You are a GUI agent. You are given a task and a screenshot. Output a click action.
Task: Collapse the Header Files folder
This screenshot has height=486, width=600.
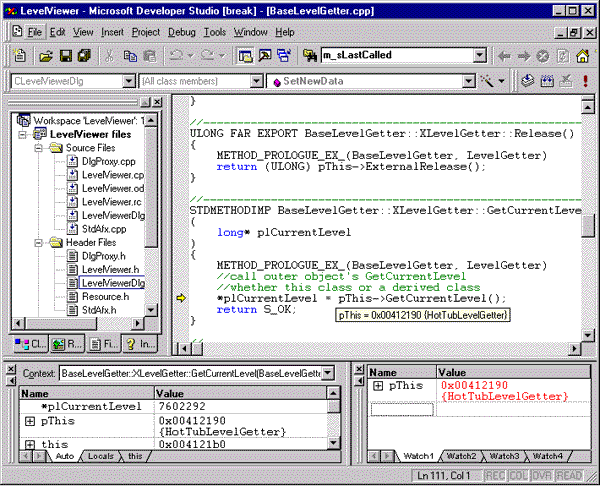click(x=39, y=242)
